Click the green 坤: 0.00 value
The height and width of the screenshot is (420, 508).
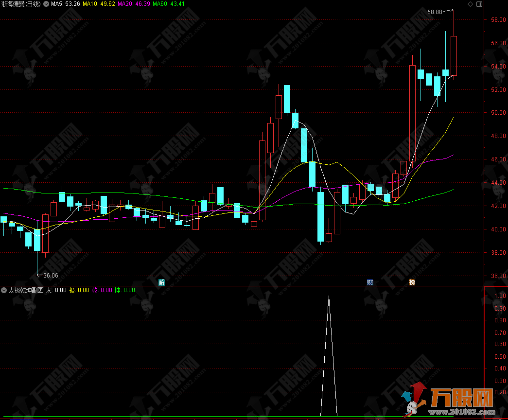[125, 290]
